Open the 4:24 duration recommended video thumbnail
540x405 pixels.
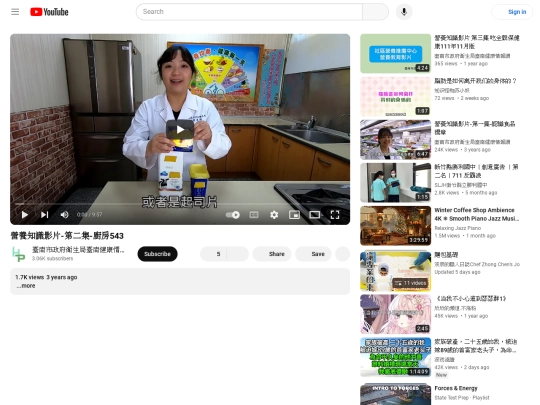(x=395, y=53)
